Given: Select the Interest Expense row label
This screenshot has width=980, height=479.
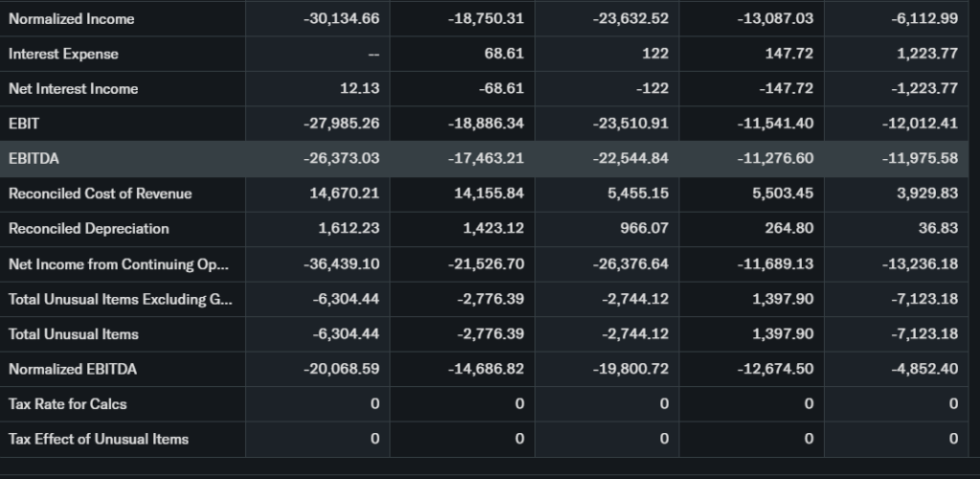Looking at the screenshot, I should pyautogui.click(x=64, y=54).
